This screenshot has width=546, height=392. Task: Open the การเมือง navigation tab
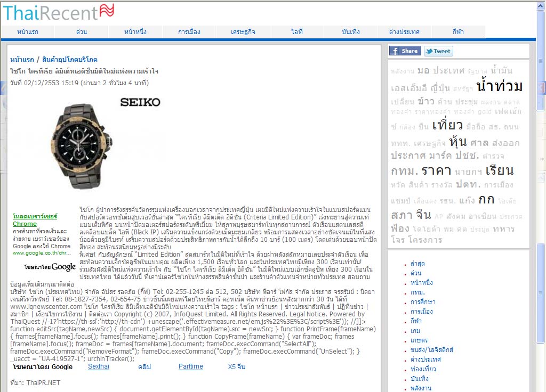click(189, 31)
